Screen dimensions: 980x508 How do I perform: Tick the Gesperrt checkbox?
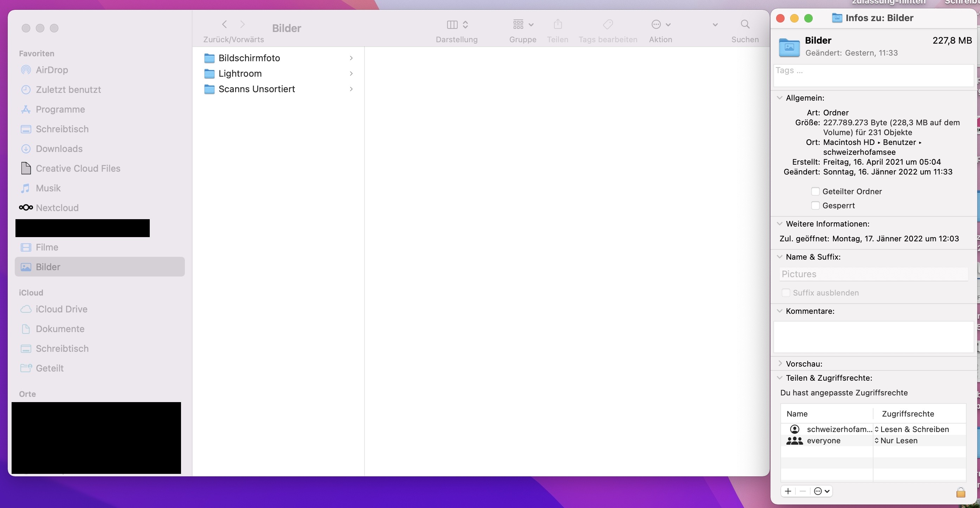815,206
